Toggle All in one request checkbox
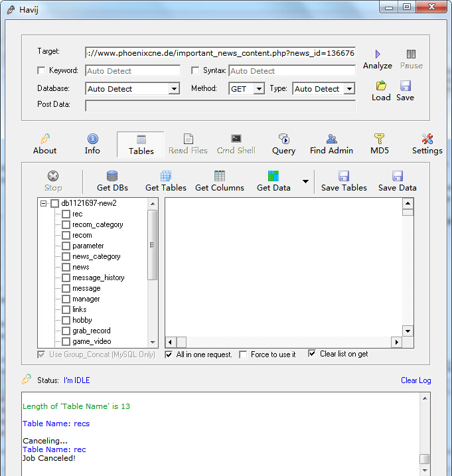The width and height of the screenshot is (452, 476). pyautogui.click(x=169, y=355)
